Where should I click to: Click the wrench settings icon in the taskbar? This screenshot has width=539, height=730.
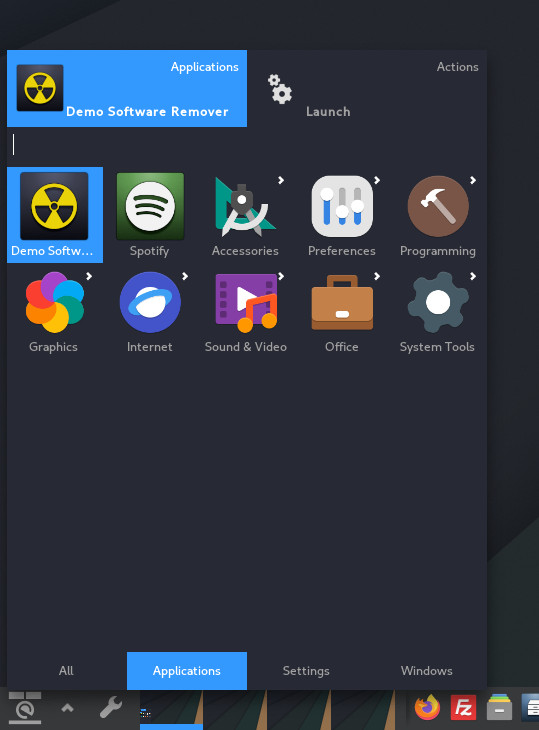pyautogui.click(x=111, y=708)
